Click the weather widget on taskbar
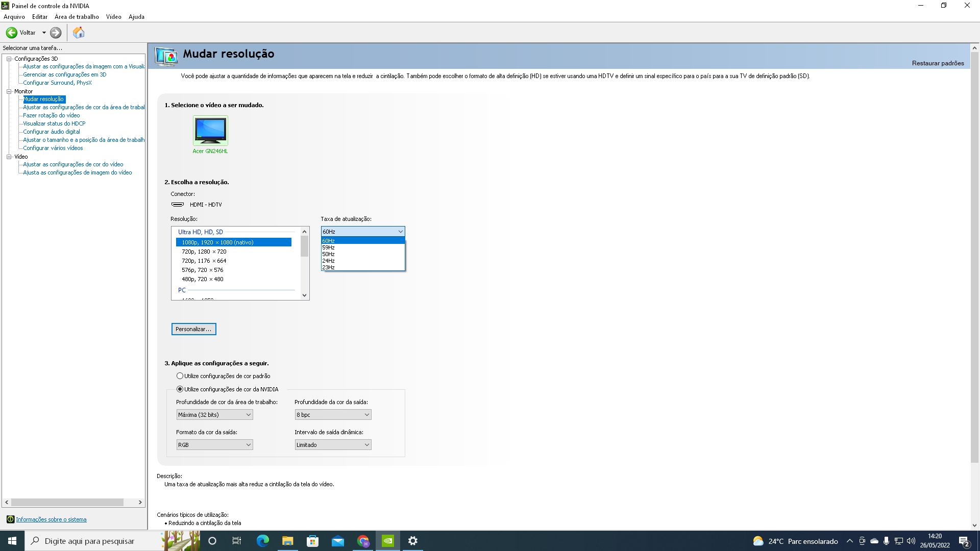The image size is (980, 551). (x=795, y=541)
